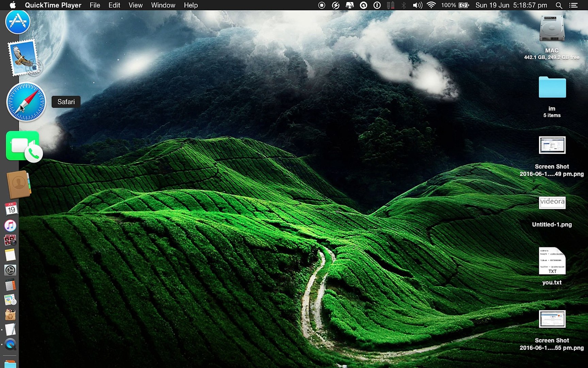Switch to QuickTime Player in the Dock

10,344
